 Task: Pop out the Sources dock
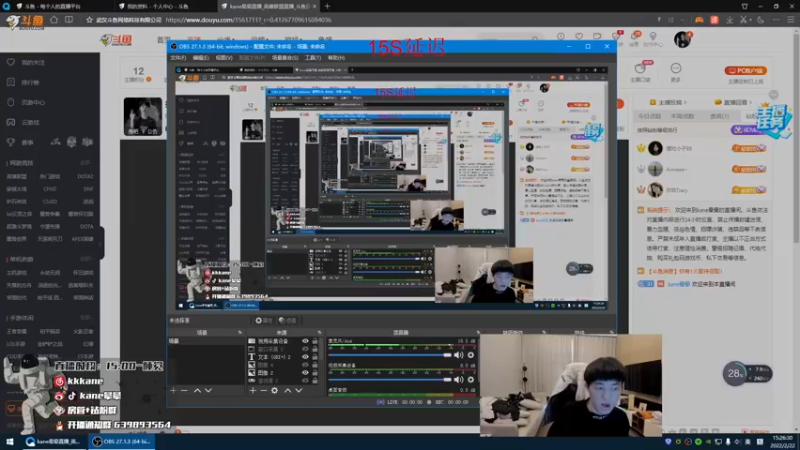tap(319, 333)
